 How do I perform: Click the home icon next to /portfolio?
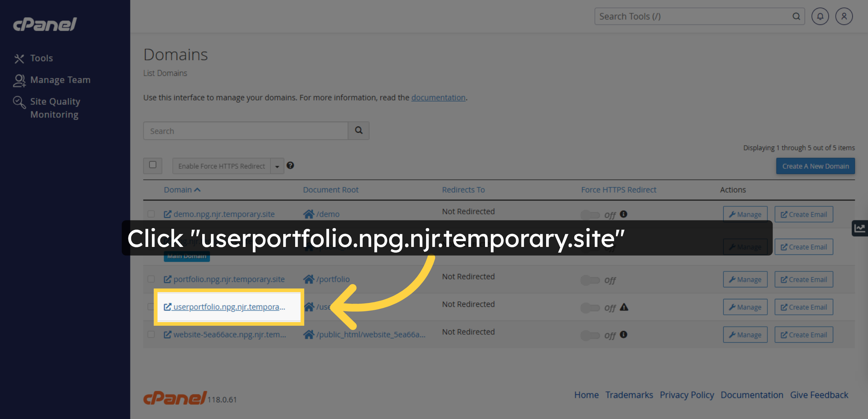tap(309, 279)
